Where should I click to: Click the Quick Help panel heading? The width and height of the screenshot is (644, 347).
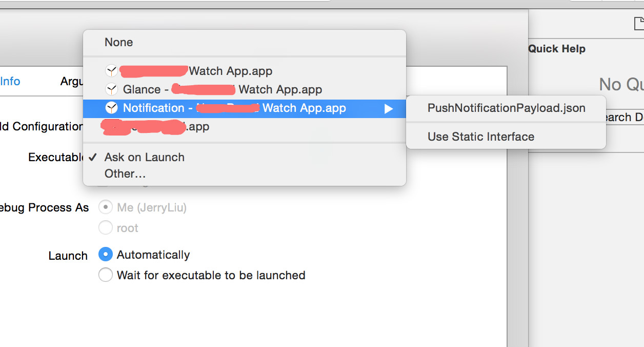pyautogui.click(x=557, y=49)
